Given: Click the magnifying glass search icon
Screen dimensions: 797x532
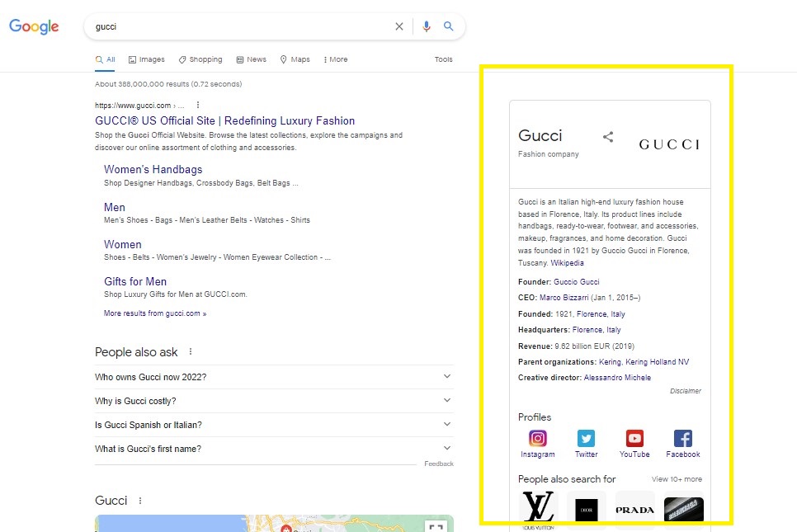Looking at the screenshot, I should (x=450, y=26).
